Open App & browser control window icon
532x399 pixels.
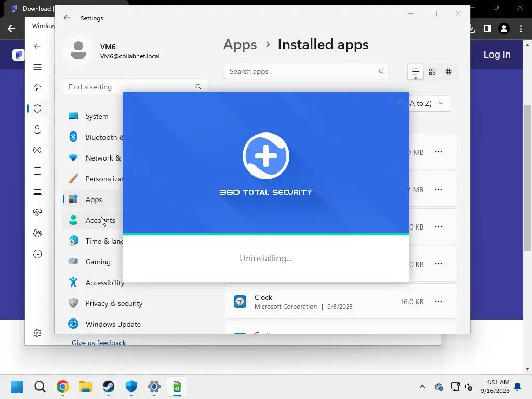[x=37, y=171]
